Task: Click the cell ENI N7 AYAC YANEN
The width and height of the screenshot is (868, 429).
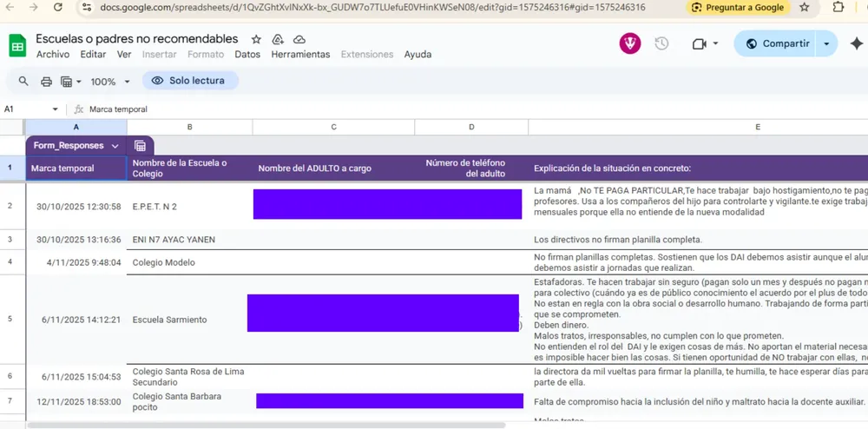Action: pos(189,240)
